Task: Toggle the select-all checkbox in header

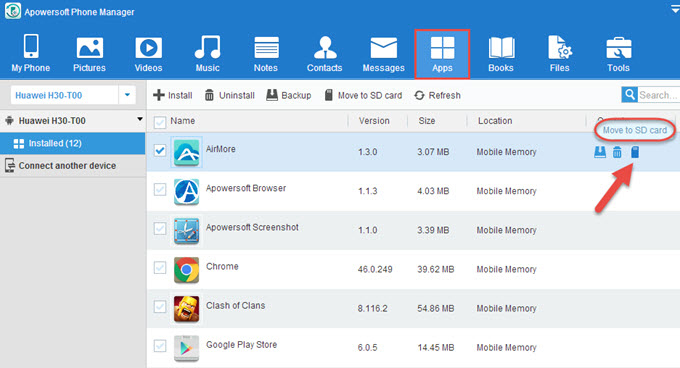Action: [160, 122]
